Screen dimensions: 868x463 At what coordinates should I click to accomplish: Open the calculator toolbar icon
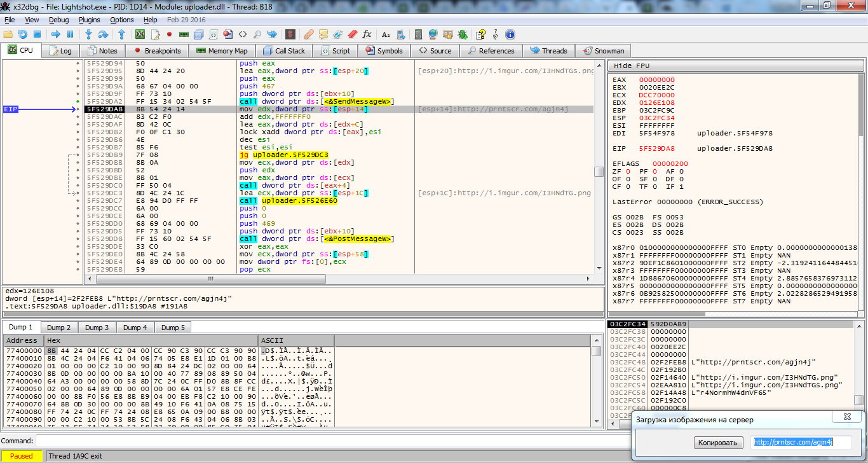click(x=418, y=34)
